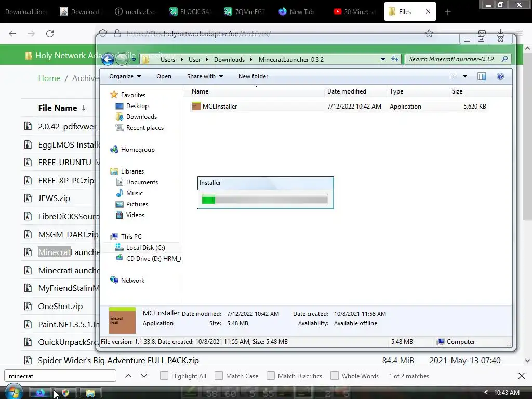Expand breadcrumb arrow after Downloads
Image resolution: width=532 pixels, height=399 pixels.
(251, 59)
